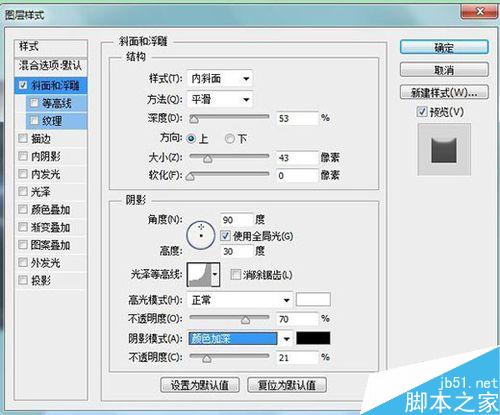The height and width of the screenshot is (415, 500).
Task: Open the 高光模式 正常 dropdown
Action: tap(240, 300)
